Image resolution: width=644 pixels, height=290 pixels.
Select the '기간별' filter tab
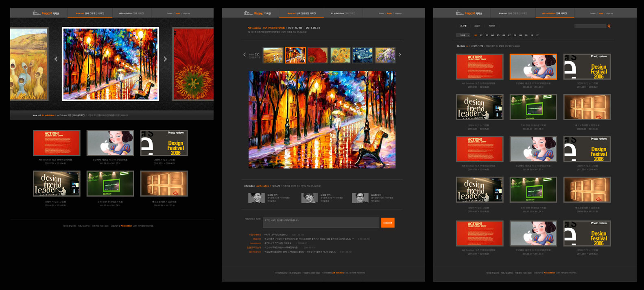point(463,26)
